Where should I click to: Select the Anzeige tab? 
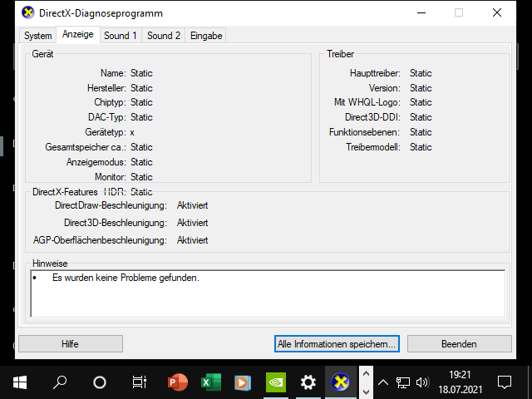77,34
